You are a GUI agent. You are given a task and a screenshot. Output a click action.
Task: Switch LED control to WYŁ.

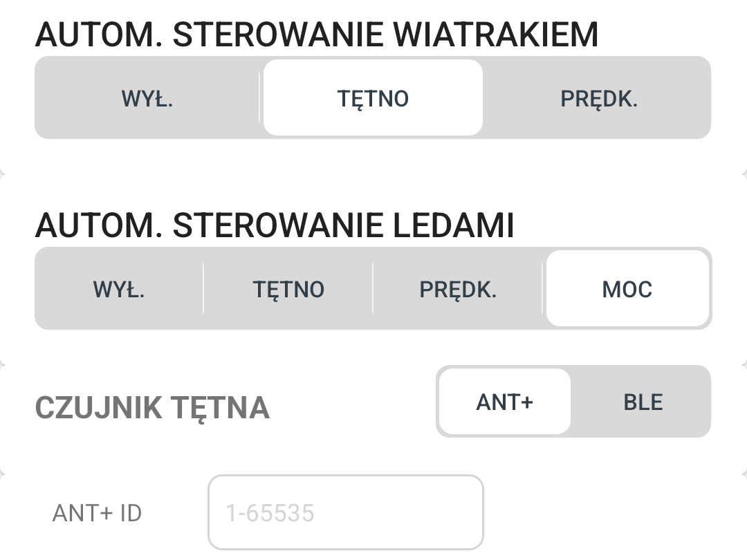[119, 289]
